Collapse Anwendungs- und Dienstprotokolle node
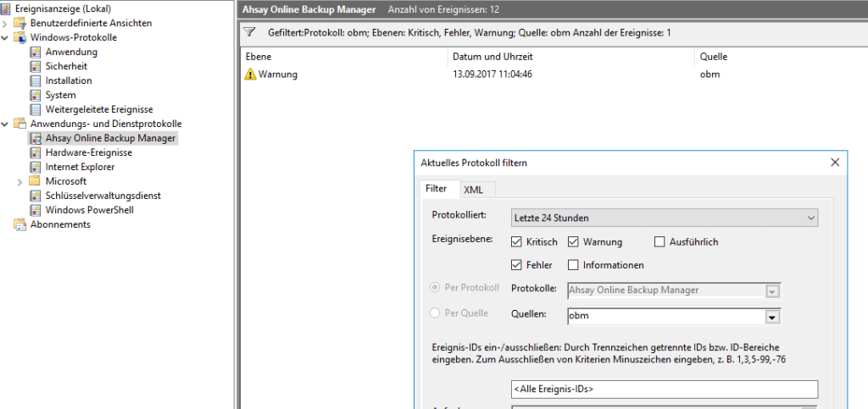The image size is (868, 409). (5, 124)
